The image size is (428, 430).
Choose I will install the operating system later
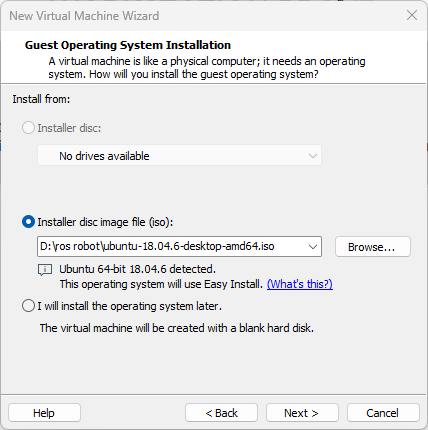click(28, 306)
